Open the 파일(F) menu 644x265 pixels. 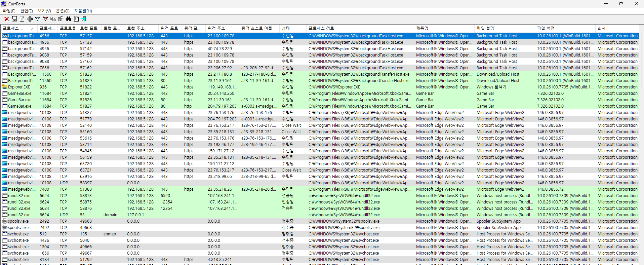(x=9, y=11)
